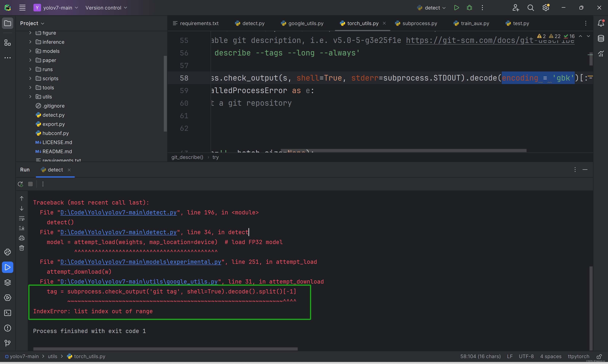Open Code With Me icon
Viewport: 608px width, 364px height.
tap(516, 8)
